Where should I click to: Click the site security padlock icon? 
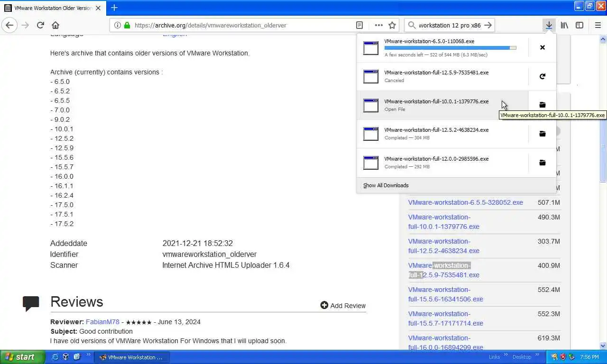(127, 25)
